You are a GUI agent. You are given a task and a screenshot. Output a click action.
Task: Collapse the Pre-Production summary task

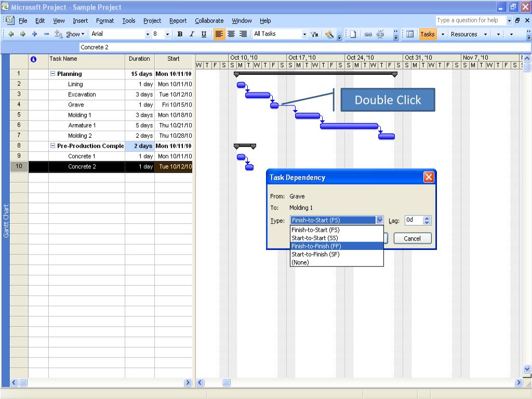pyautogui.click(x=52, y=145)
